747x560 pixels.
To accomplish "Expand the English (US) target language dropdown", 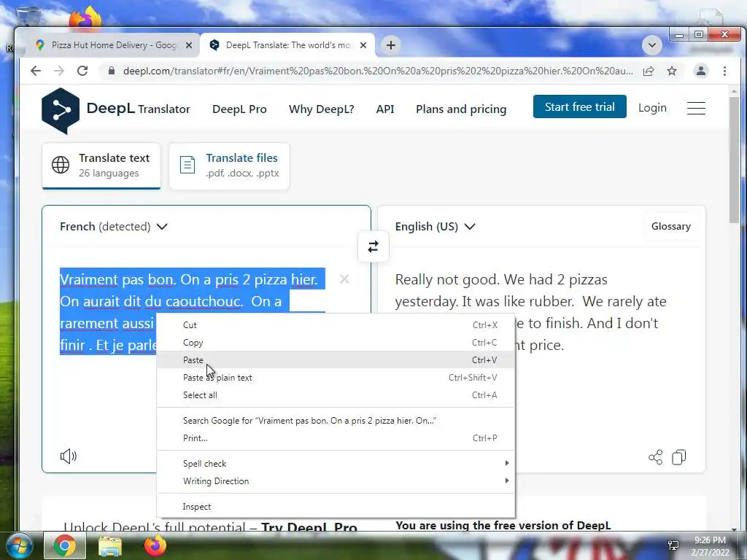I will click(435, 227).
